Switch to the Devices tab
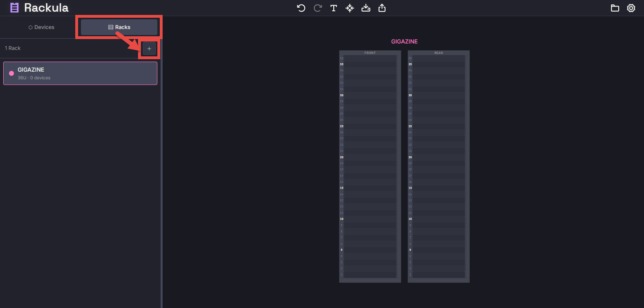Screen dimensions: 644x308 coord(41,27)
